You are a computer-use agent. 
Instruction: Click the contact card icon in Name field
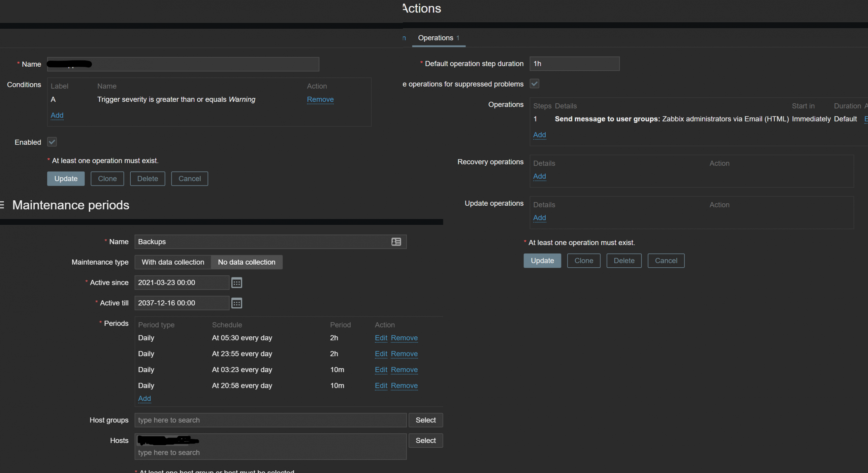coord(396,242)
